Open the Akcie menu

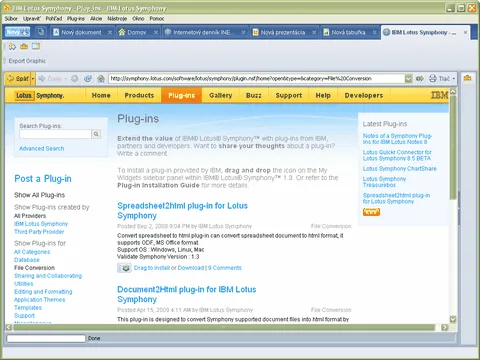96,19
